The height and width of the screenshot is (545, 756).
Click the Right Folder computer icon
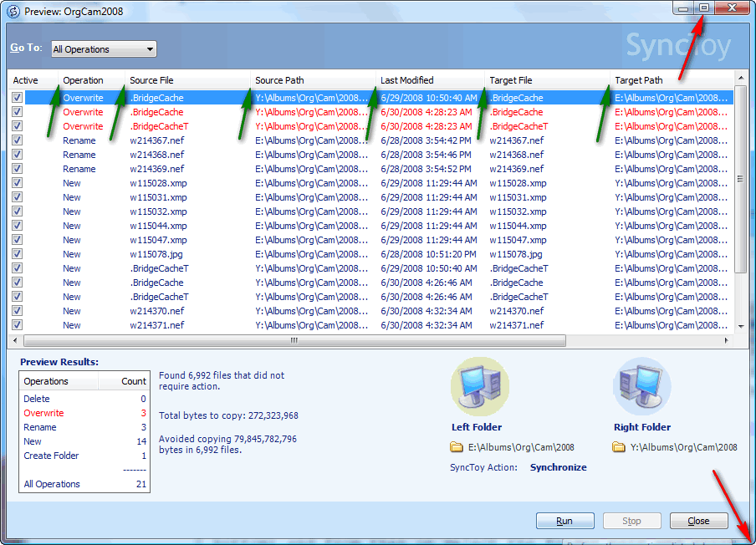point(641,386)
